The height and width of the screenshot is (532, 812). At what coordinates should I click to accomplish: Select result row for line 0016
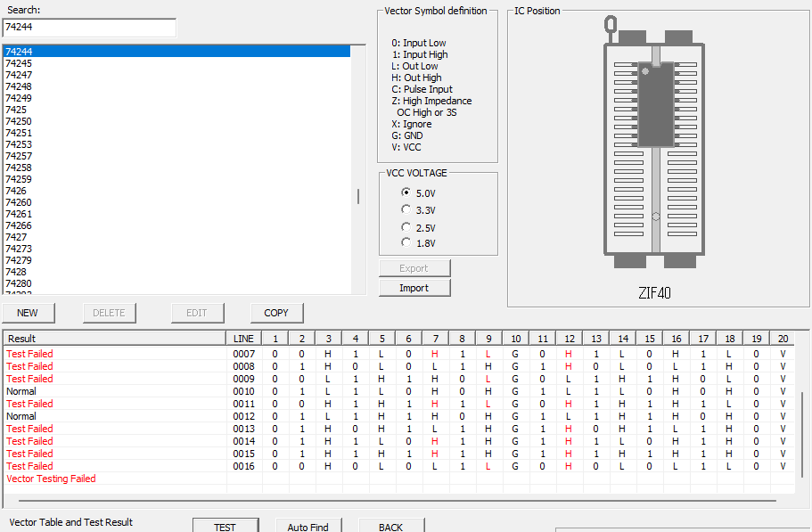[x=398, y=466]
